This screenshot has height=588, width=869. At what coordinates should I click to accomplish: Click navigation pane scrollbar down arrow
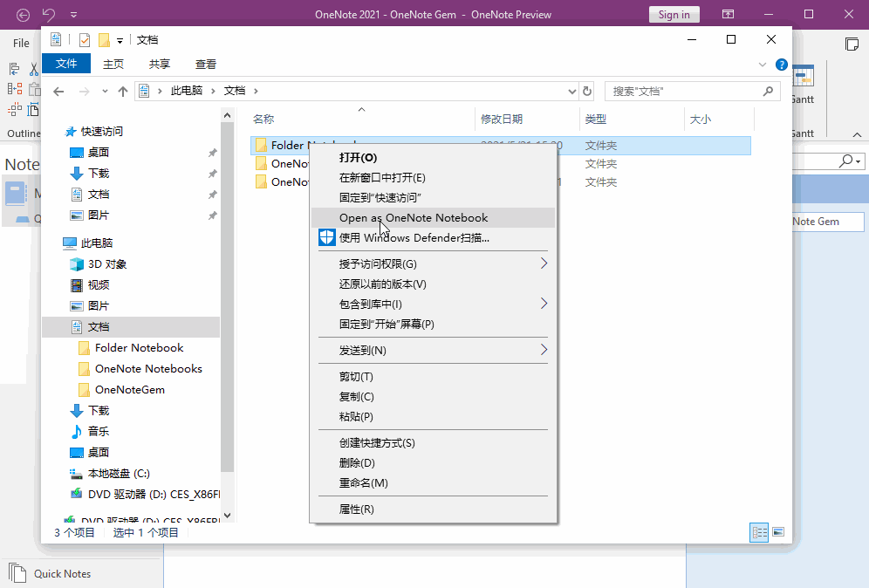(x=227, y=516)
